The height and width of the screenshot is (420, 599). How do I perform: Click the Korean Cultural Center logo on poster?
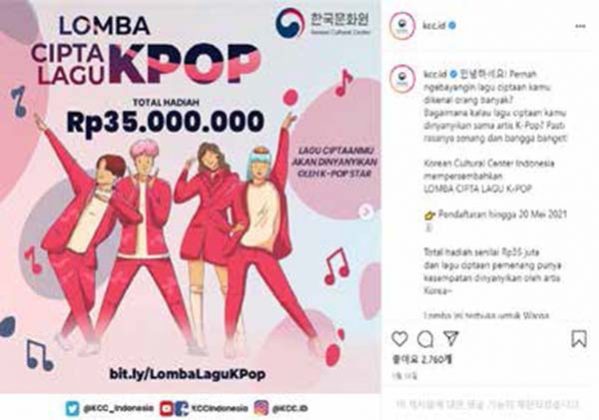[323, 23]
